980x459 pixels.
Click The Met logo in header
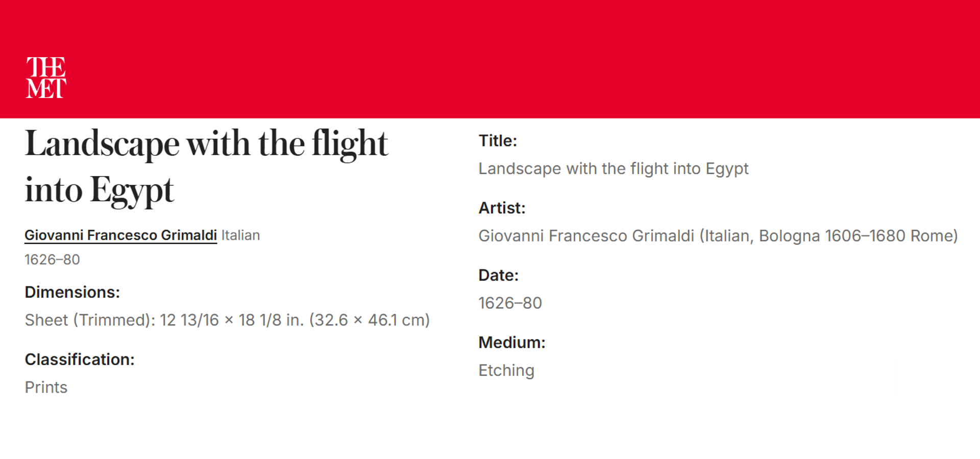click(x=46, y=78)
